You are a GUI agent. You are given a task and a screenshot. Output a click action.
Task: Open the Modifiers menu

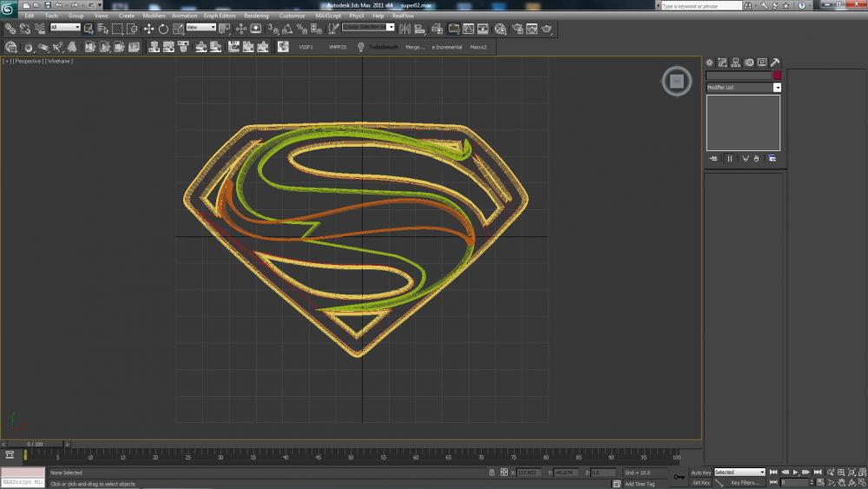[154, 16]
